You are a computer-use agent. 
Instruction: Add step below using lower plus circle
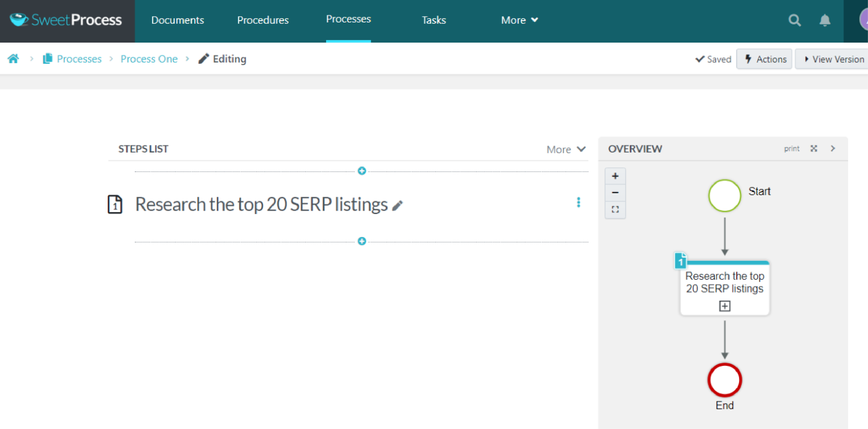(362, 241)
